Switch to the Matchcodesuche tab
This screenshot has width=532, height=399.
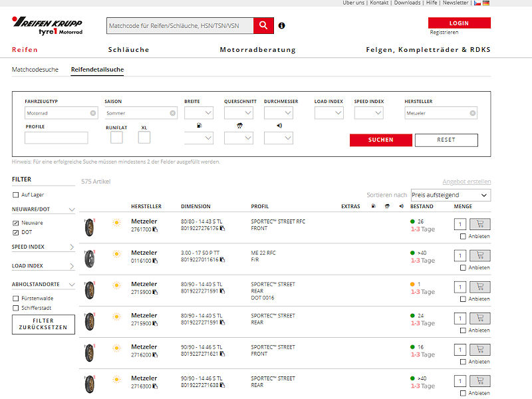click(x=35, y=70)
